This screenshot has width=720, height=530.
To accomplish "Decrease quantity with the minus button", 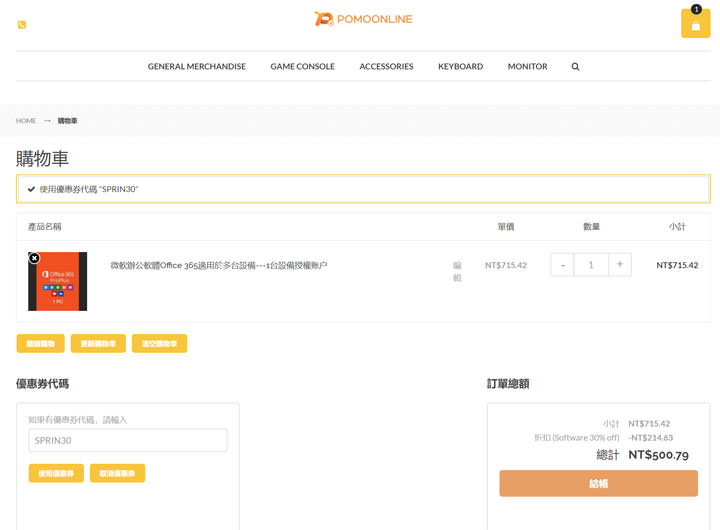I will click(x=562, y=265).
